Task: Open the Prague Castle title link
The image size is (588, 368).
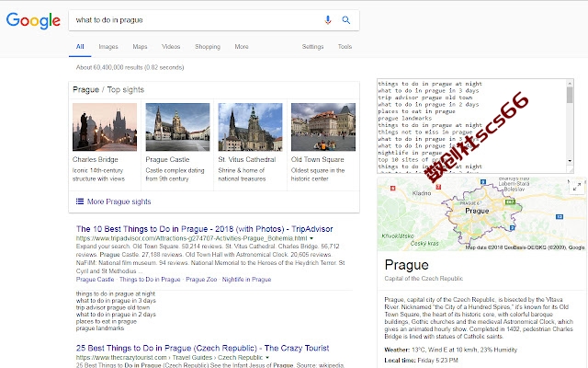Action: tap(167, 159)
